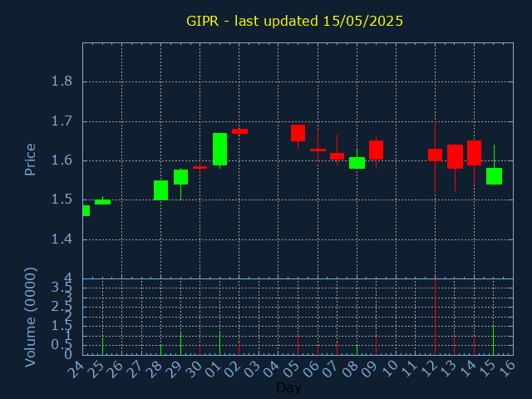Select day 06 on the x-axis
This screenshot has height=399, width=532.
pyautogui.click(x=311, y=369)
